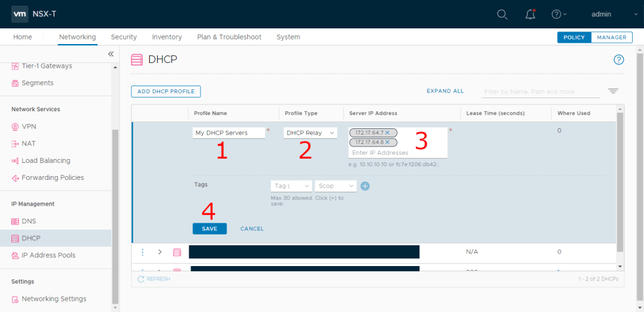
Task: Expand the first DHCP profile row
Action: pos(160,252)
